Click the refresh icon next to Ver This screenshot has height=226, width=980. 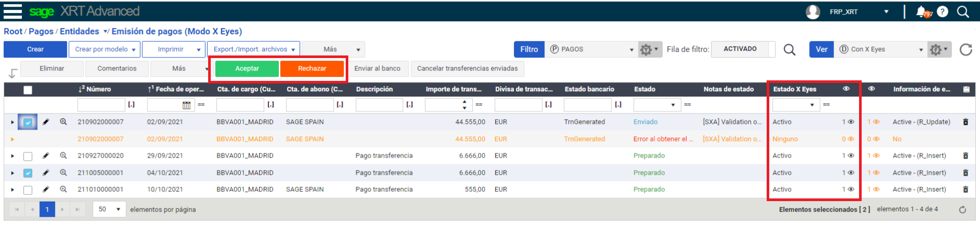(x=965, y=49)
